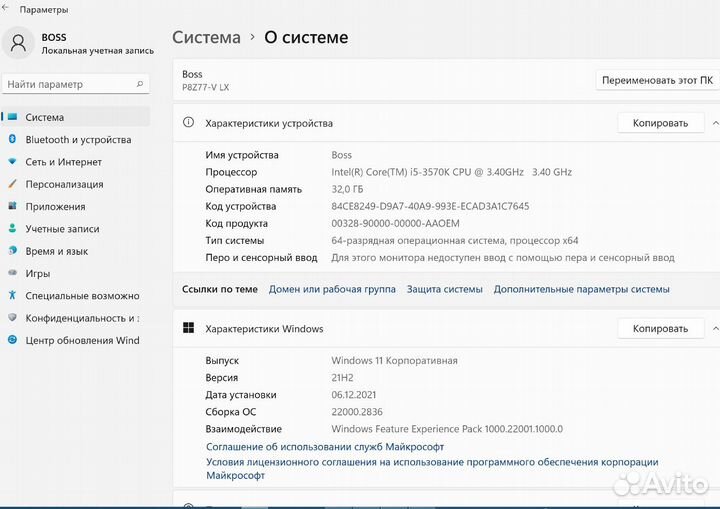Click product code '00328-90000-00000-AAOEM'
Screen dimensions: 720x509
(395, 223)
